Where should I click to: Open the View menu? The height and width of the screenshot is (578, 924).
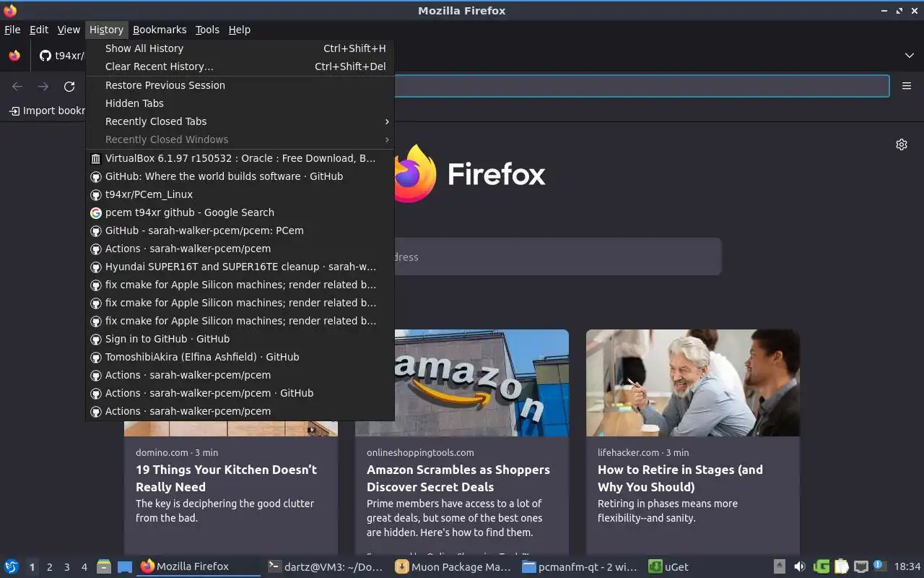pyautogui.click(x=69, y=30)
